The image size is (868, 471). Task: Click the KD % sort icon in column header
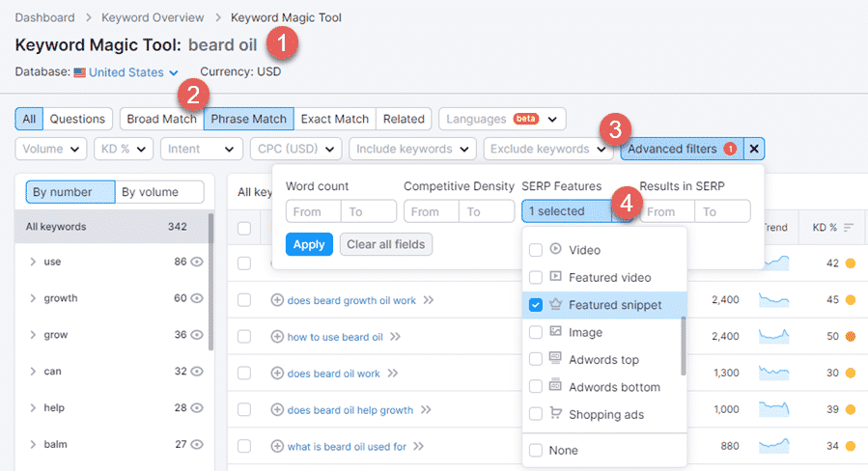(849, 228)
